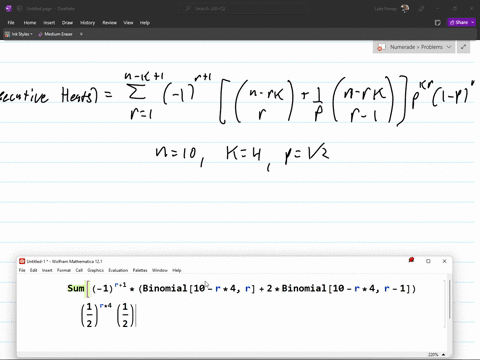This screenshot has height=360, width=480.
Task: Click the (-1) base in the Mathematica input
Action: [103, 289]
